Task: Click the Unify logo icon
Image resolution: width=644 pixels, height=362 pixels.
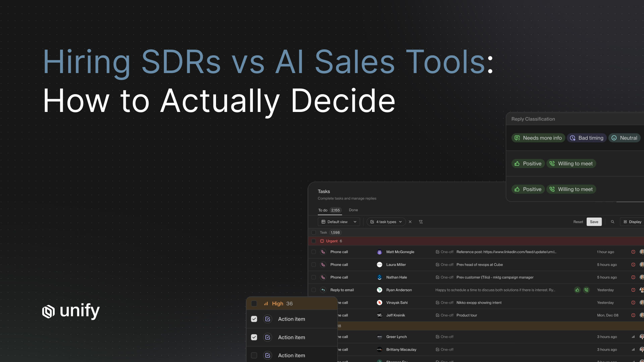Action: point(48,311)
